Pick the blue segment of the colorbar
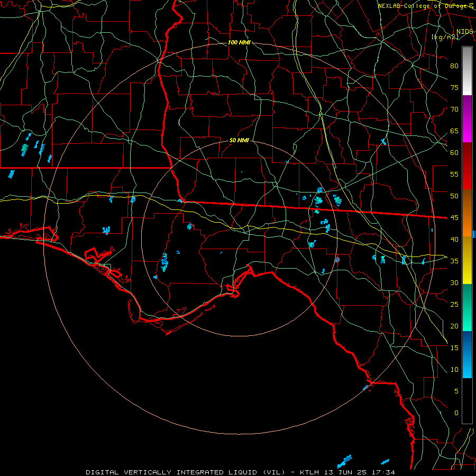The width and height of the screenshot is (476, 476). 467,354
